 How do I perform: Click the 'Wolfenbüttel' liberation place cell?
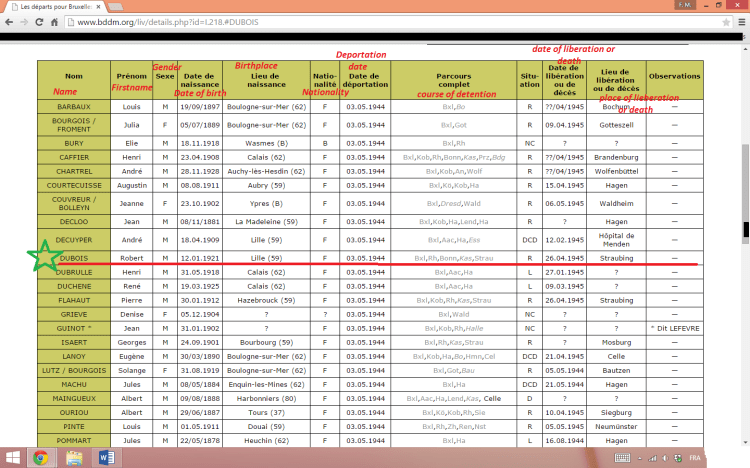[x=616, y=171]
